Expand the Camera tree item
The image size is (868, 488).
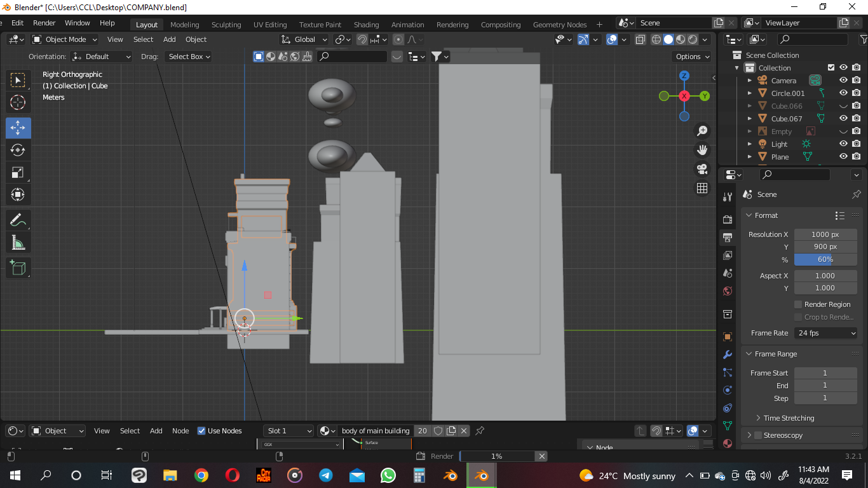point(749,81)
